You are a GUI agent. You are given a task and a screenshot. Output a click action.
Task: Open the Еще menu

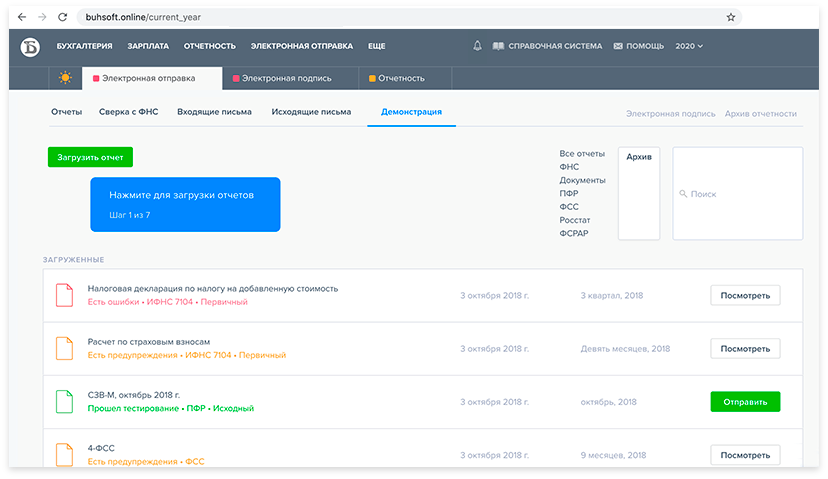(x=377, y=46)
